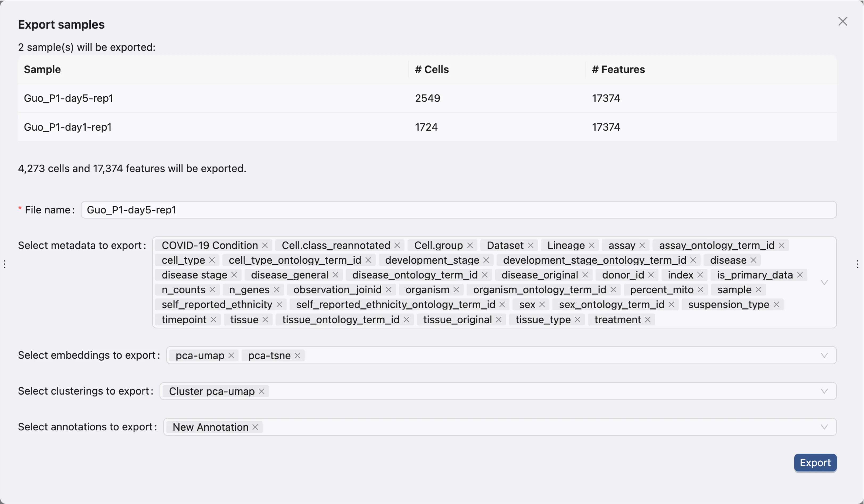Remove the development_stage tag
The image size is (864, 504).
pyautogui.click(x=486, y=260)
